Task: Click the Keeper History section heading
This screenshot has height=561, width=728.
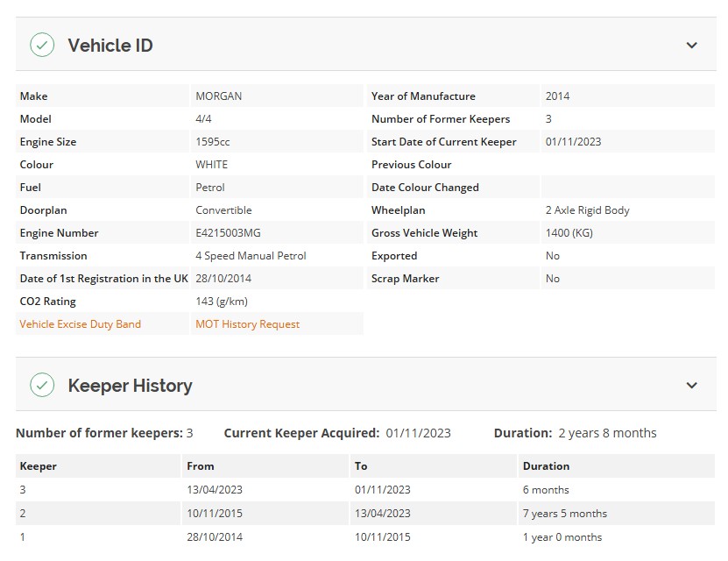Action: coord(130,386)
